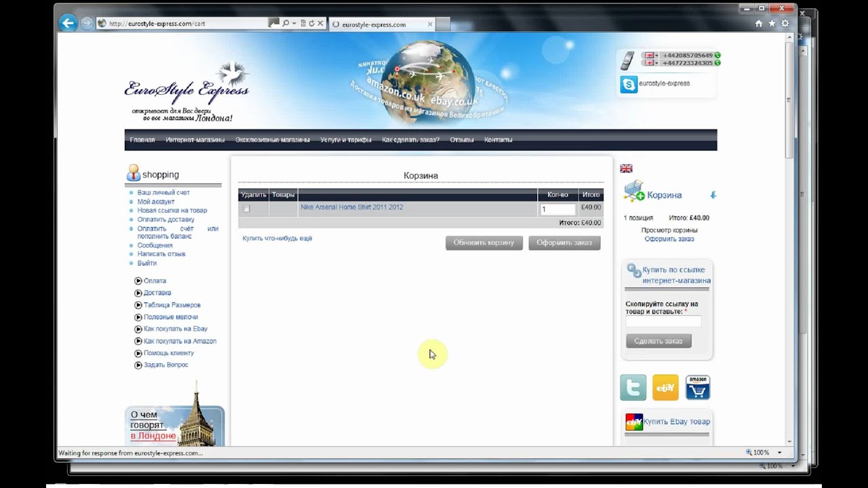Screen dimensions: 868x488
Task: Click the Skype icon for eurostyle-express
Action: 629,85
